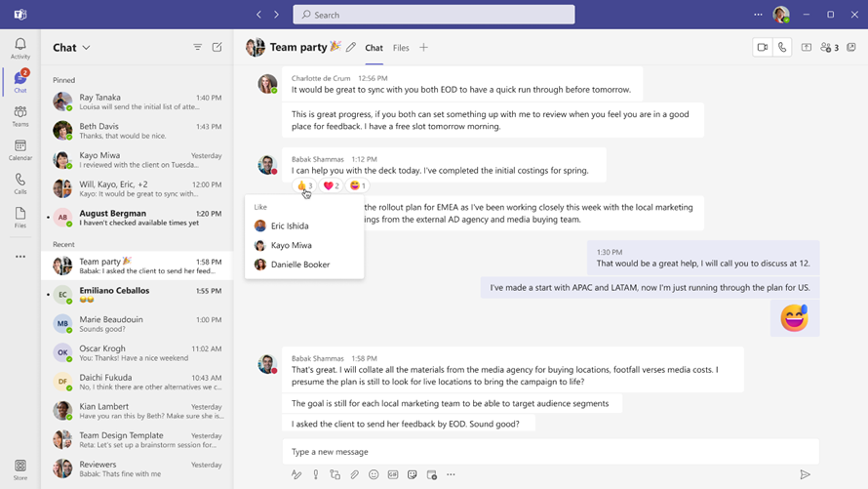Schedule a meeting from compose bar
Viewport: 868px width, 489px height.
(x=432, y=474)
